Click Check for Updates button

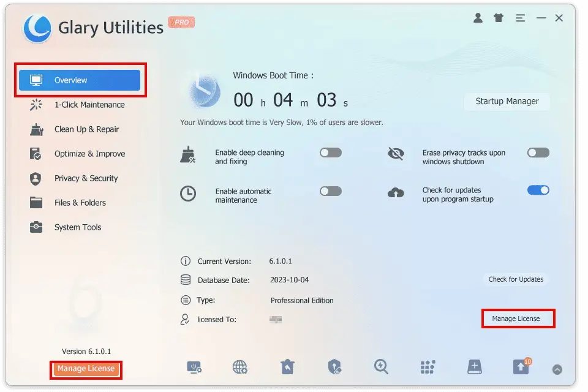tap(516, 279)
